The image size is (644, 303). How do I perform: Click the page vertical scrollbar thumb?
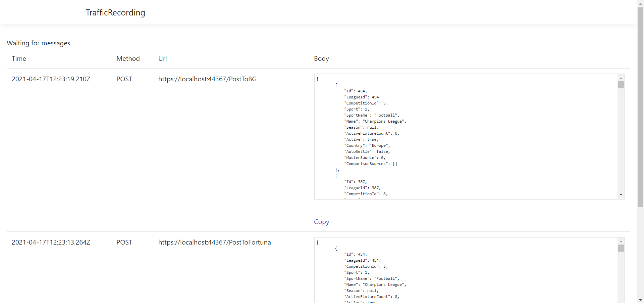coord(640,107)
